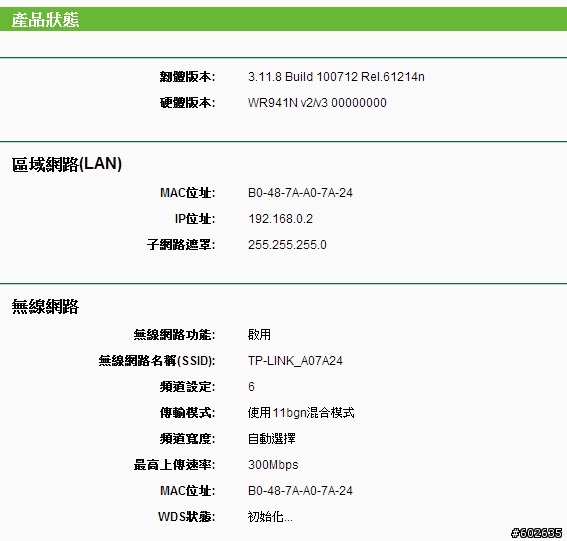Image resolution: width=567 pixels, height=541 pixels.
Task: Click the LAN section MAC位址 label
Action: (187, 193)
